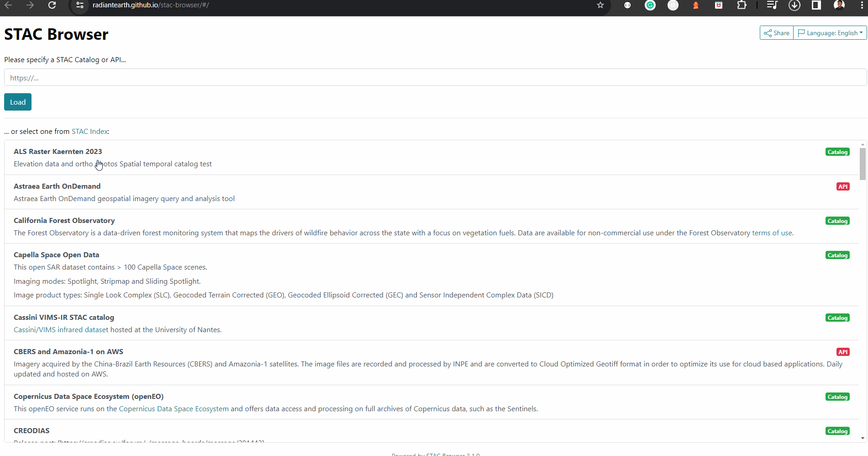The image size is (868, 456).
Task: Open the media playback control icon
Action: tap(772, 5)
